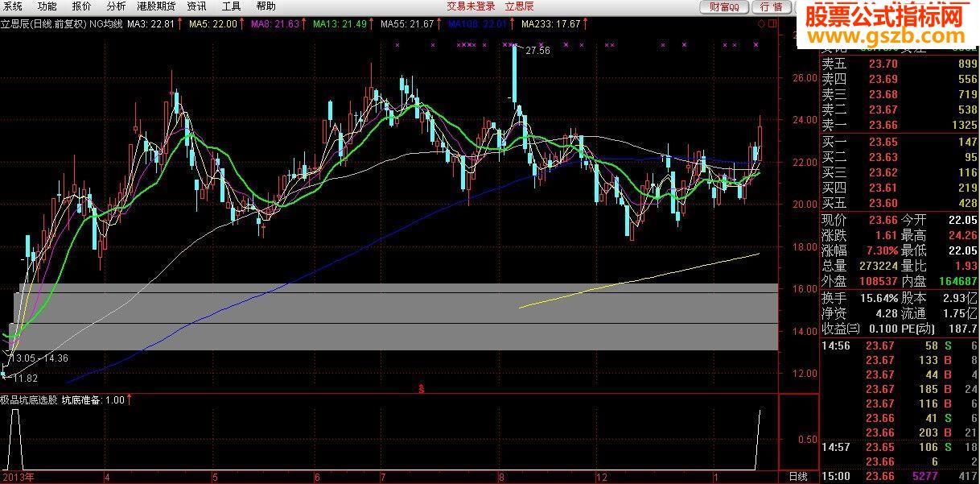Screen dimensions: 980x484
Task: Select the 卖一 volume 1325
Action: pos(963,125)
